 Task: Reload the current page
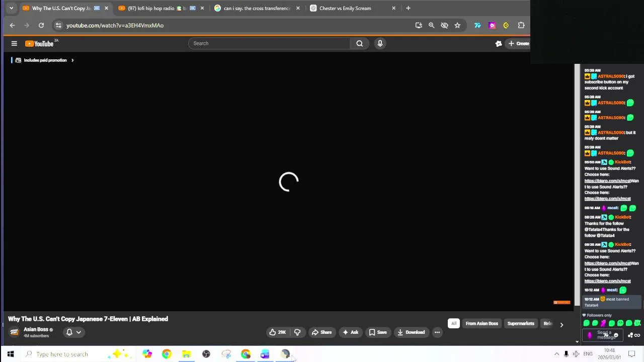[x=41, y=25]
